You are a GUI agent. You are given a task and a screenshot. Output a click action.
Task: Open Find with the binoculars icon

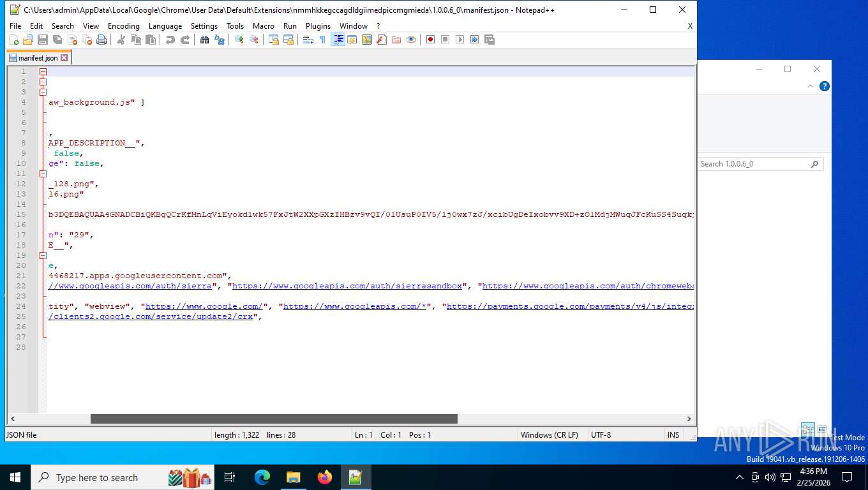tap(204, 40)
